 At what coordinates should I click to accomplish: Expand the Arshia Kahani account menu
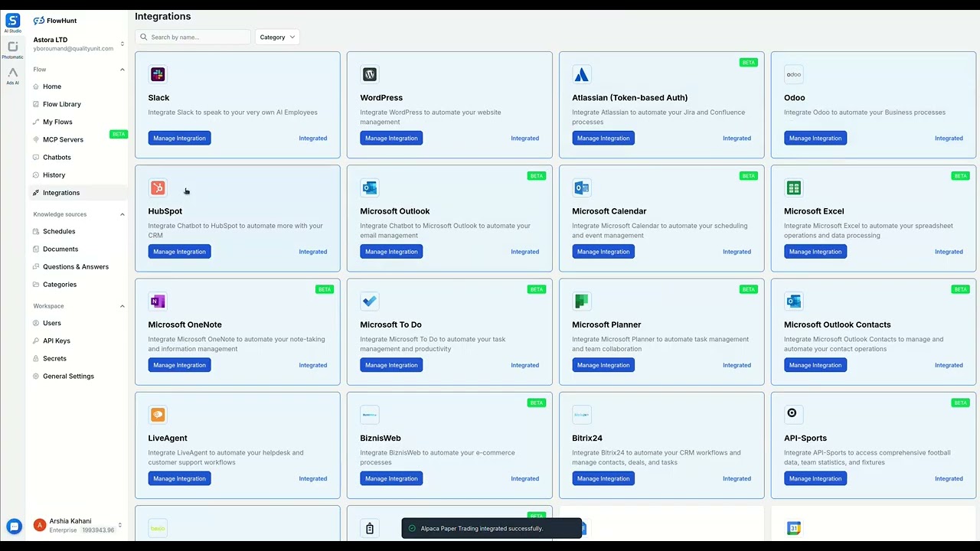pyautogui.click(x=119, y=526)
